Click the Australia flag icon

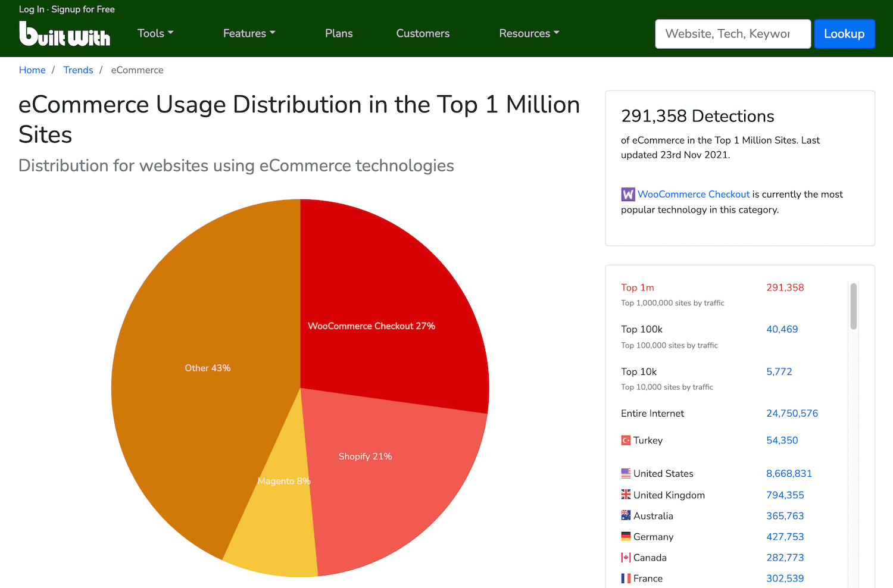click(626, 515)
